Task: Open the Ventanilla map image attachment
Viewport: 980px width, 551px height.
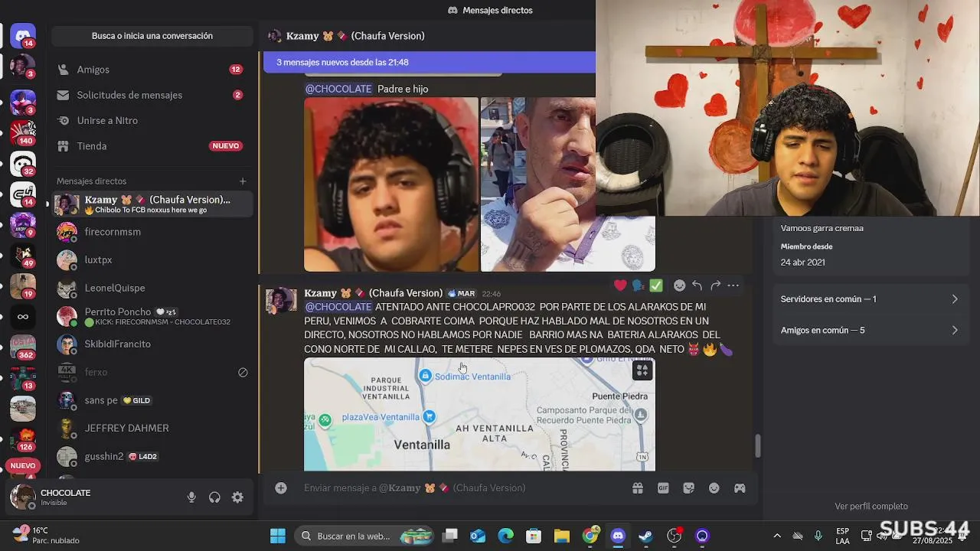Action: click(x=479, y=414)
